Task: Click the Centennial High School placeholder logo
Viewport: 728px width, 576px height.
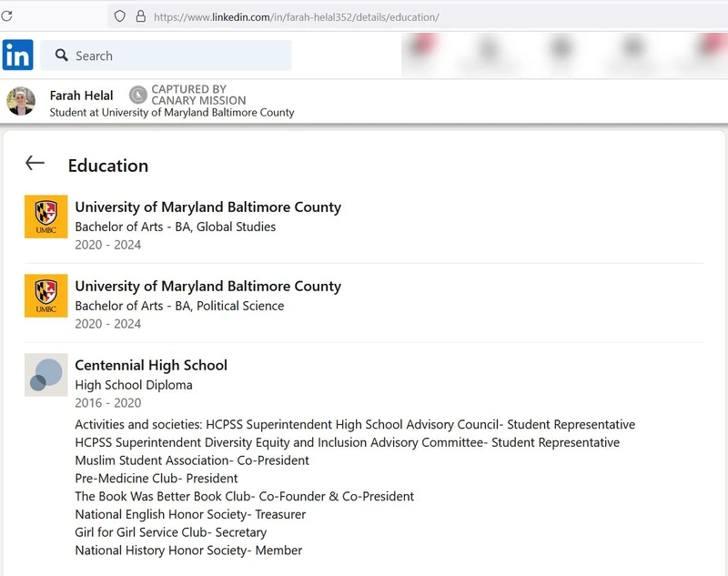Action: click(46, 375)
